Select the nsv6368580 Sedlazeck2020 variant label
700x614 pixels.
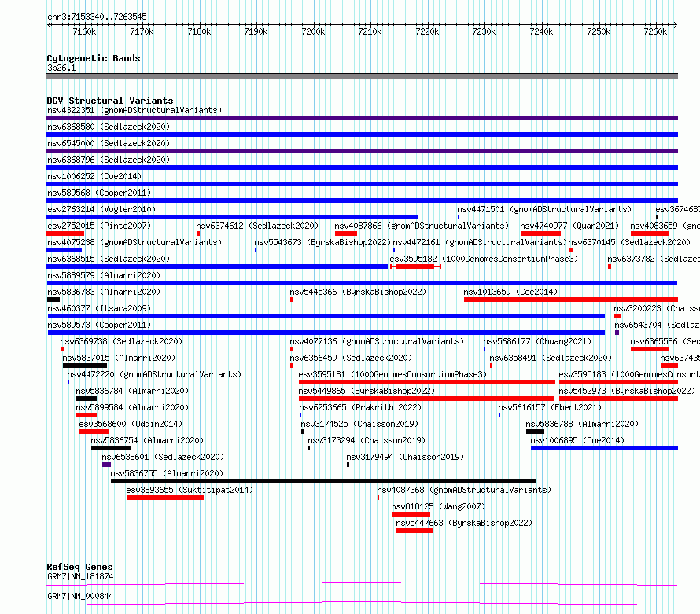pos(109,127)
